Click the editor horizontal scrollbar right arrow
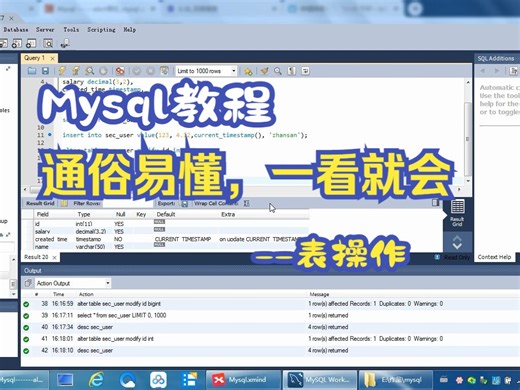 459,189
